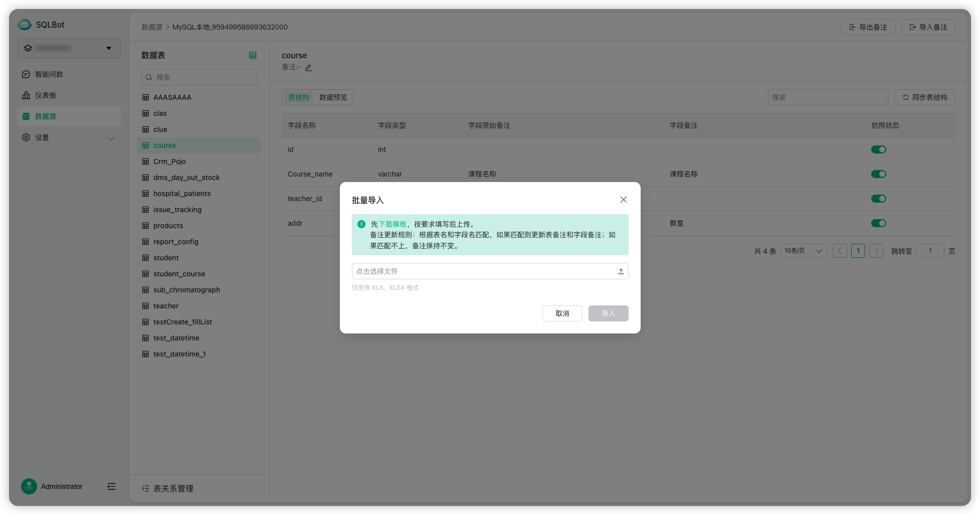Expand the 设置 menu chevron
The width and height of the screenshot is (980, 515).
pos(111,138)
